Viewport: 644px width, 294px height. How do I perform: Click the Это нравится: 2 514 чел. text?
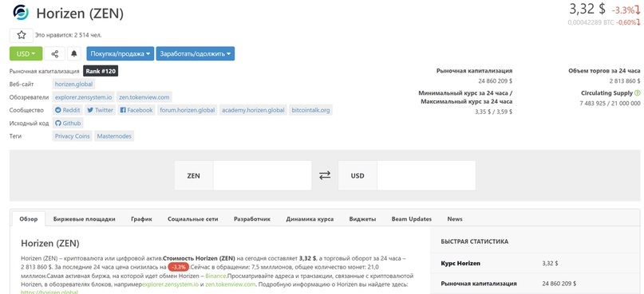coord(69,35)
